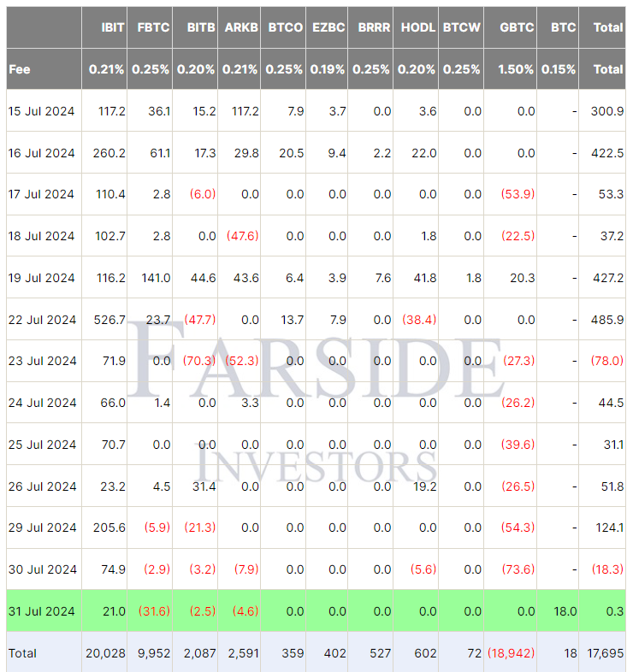627x672 pixels.
Task: Select IBIT value 260.2 on 16 Jul
Action: 109,153
